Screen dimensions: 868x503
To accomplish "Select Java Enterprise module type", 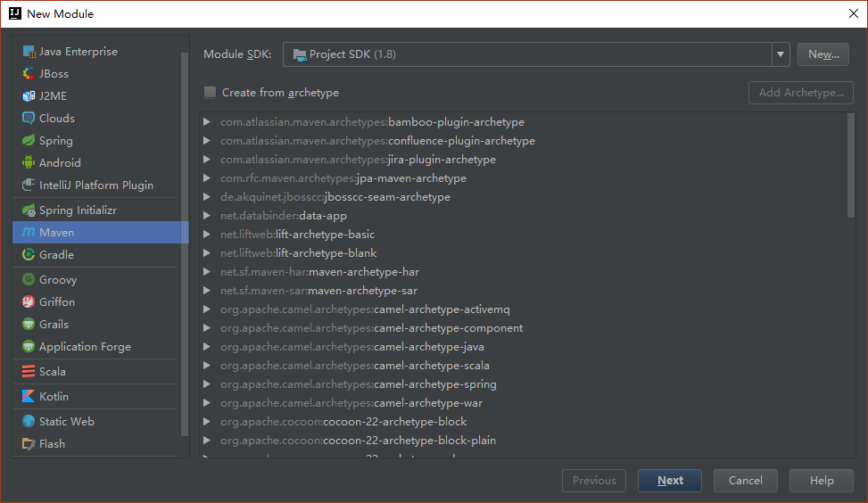I will pos(97,52).
